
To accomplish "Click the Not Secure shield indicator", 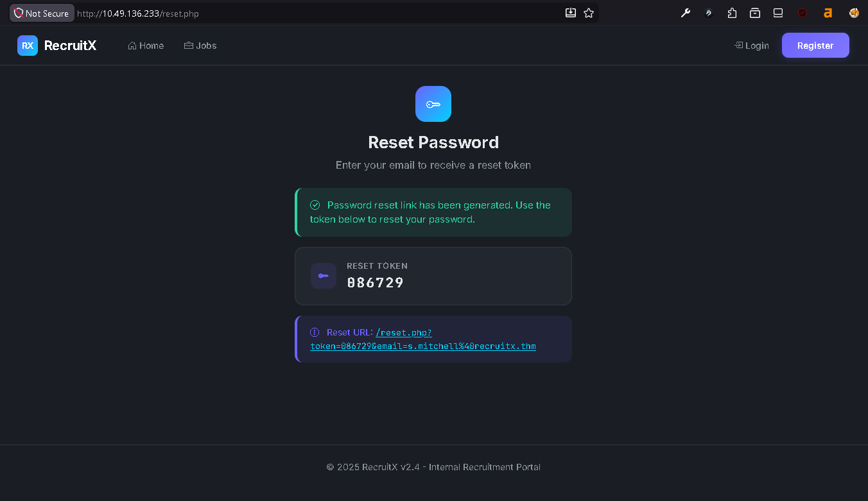I will point(42,13).
